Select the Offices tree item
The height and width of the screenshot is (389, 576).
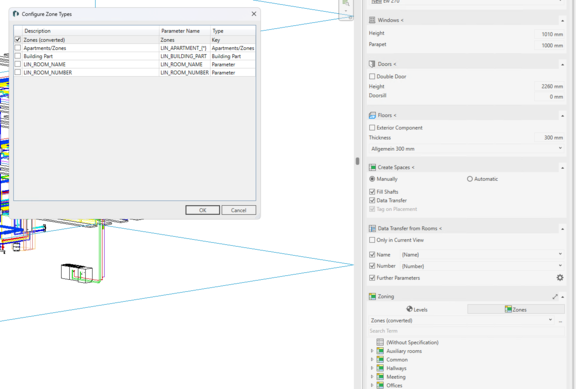click(394, 385)
